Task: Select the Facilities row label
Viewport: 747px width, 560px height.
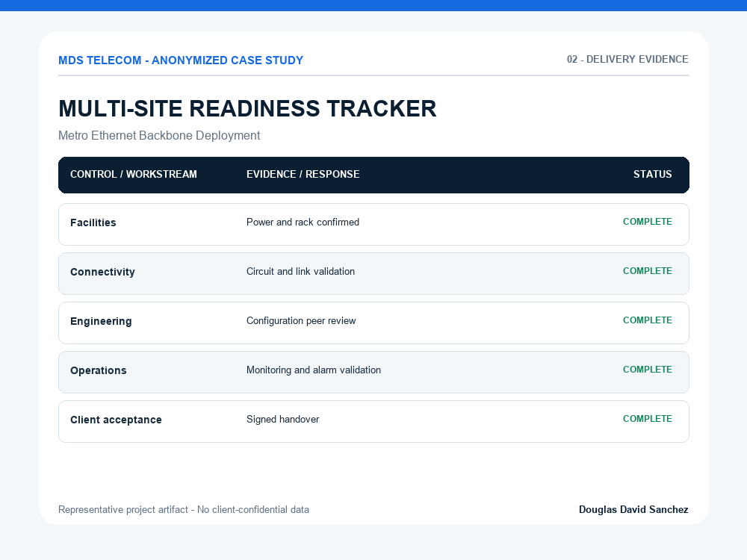Action: click(x=93, y=223)
